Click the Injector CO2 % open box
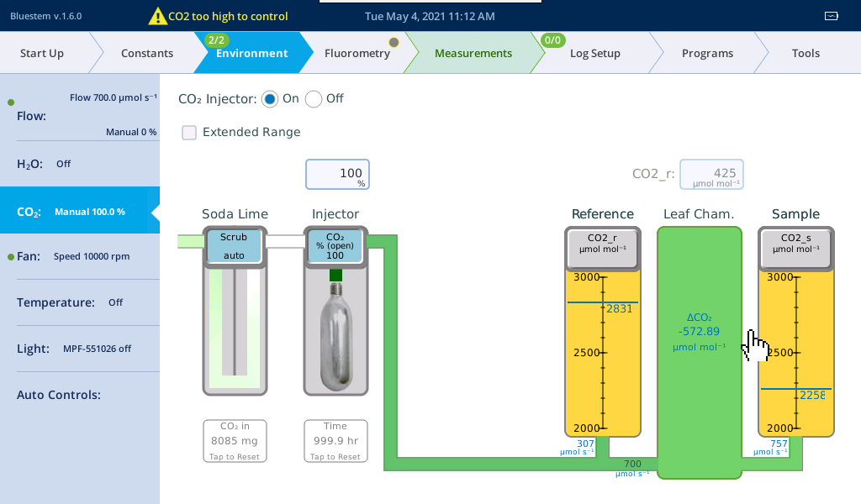 (x=335, y=246)
